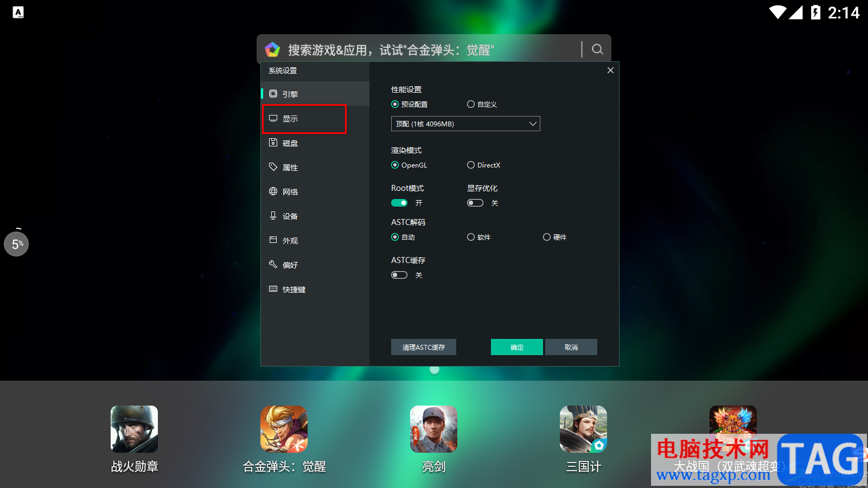Switch to the 显示 display settings tab
This screenshot has height=488, width=868.
[315, 118]
